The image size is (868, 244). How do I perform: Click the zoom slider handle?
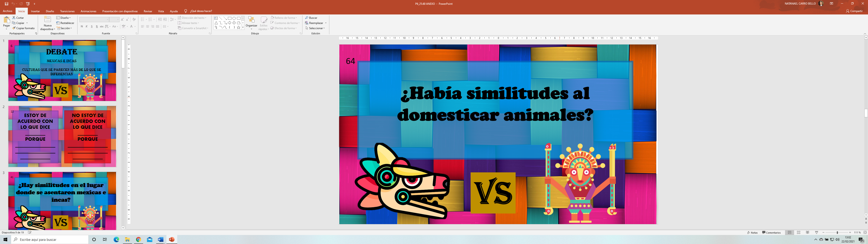click(x=837, y=232)
